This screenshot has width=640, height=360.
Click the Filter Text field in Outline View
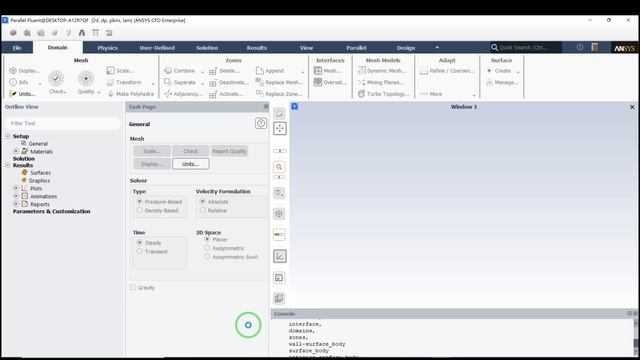pos(63,123)
